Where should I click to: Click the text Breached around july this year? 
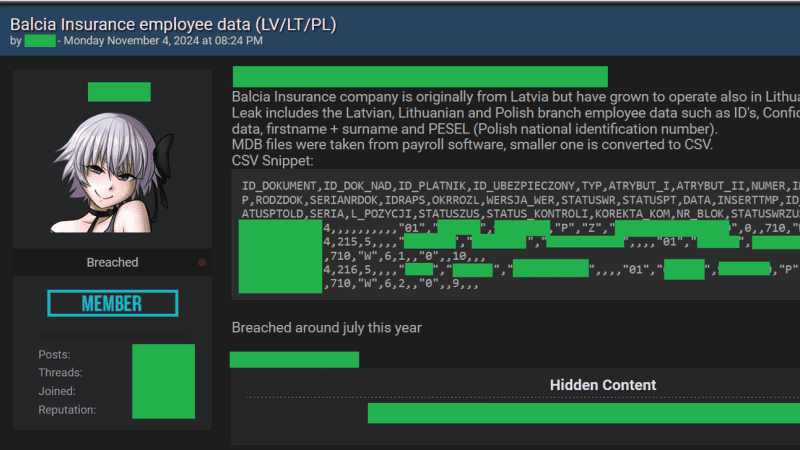tap(327, 328)
